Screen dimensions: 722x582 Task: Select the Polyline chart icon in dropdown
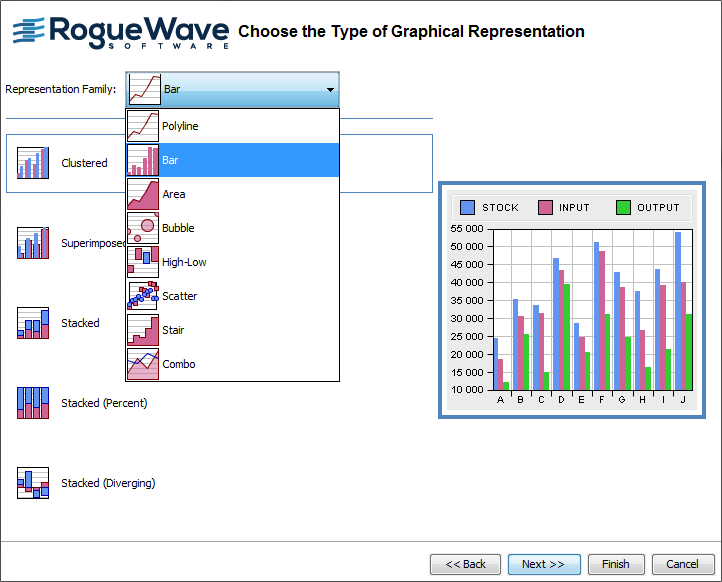(143, 126)
